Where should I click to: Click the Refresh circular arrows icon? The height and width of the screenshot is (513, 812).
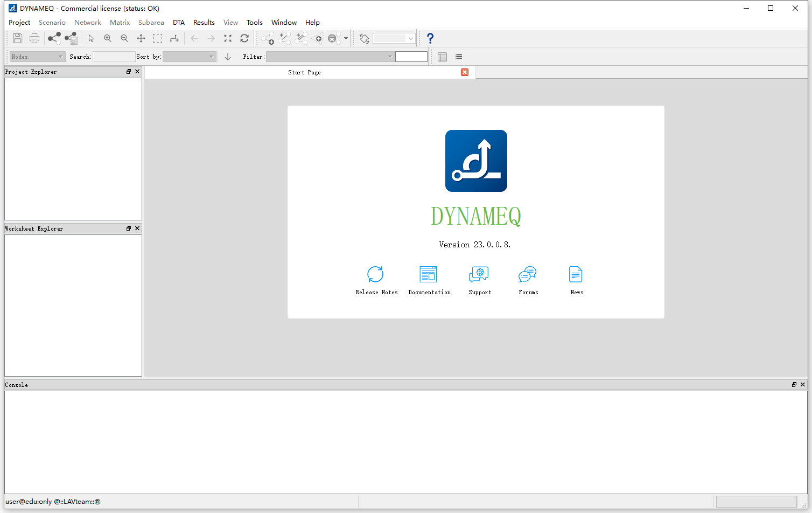pos(244,38)
